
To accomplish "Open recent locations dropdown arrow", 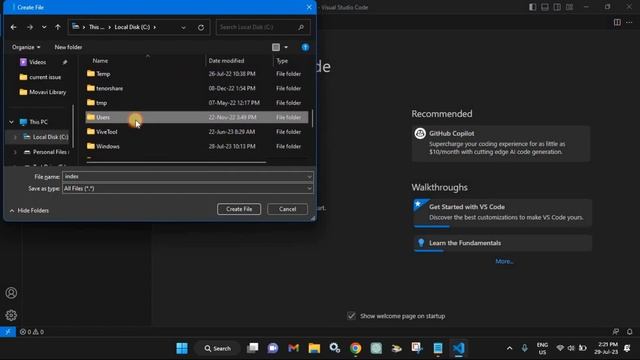I will [44, 27].
